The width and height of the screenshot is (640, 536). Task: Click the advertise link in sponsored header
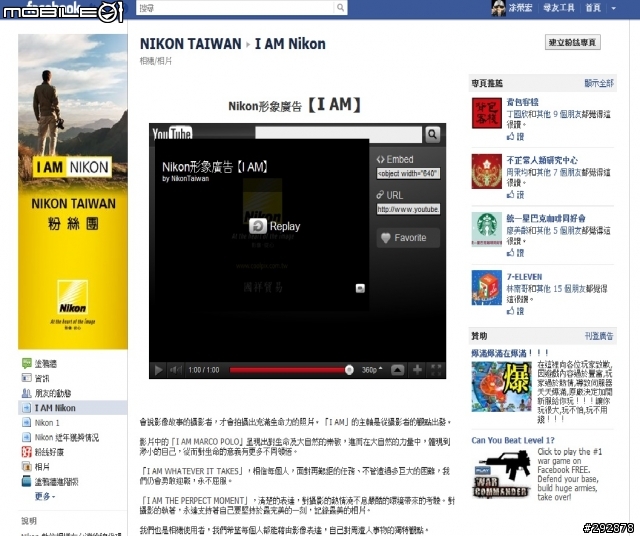pyautogui.click(x=599, y=336)
